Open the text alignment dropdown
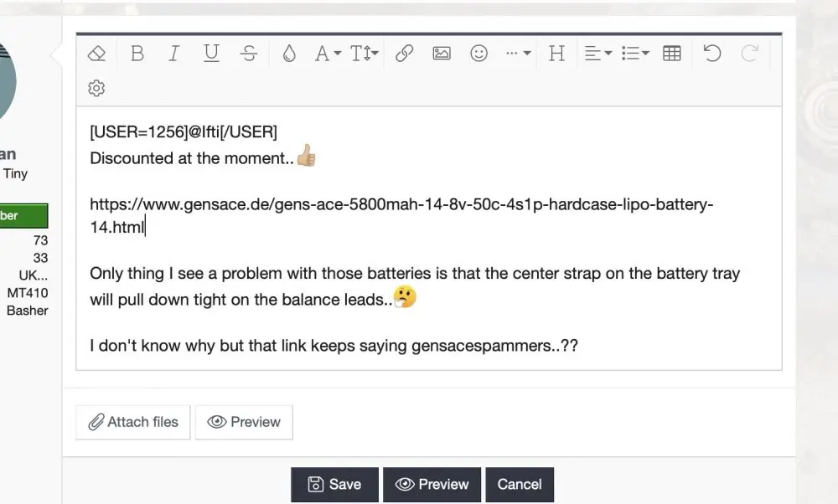 [x=598, y=54]
